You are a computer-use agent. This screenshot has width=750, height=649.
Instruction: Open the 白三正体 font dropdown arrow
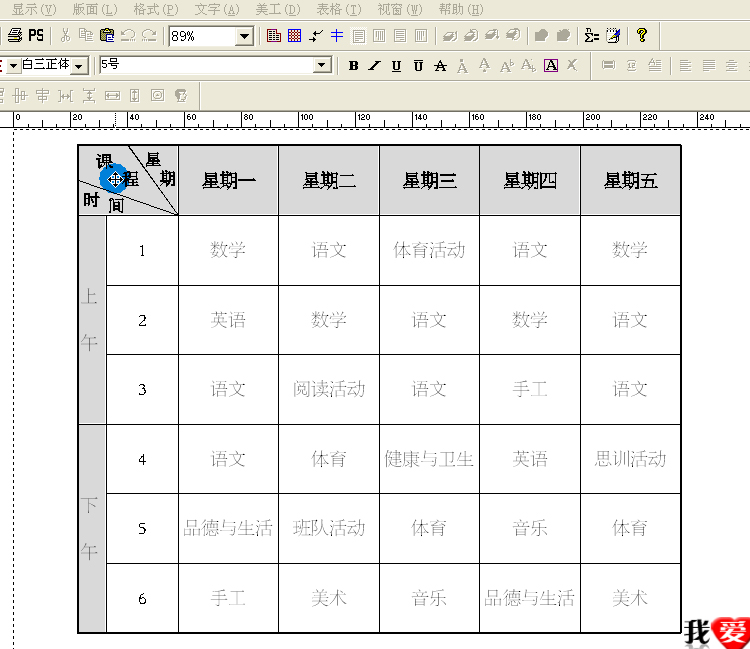(79, 66)
